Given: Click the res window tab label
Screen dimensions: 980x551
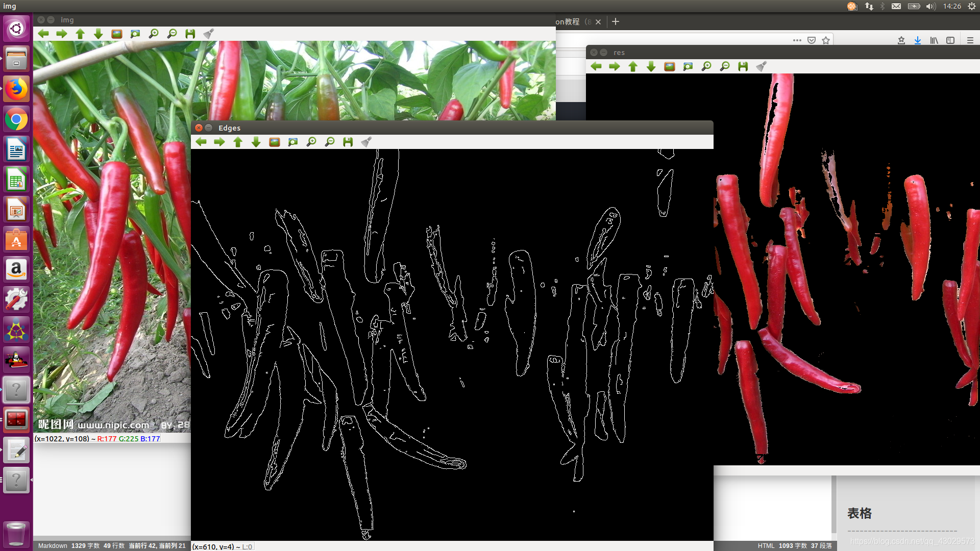Looking at the screenshot, I should pos(618,52).
